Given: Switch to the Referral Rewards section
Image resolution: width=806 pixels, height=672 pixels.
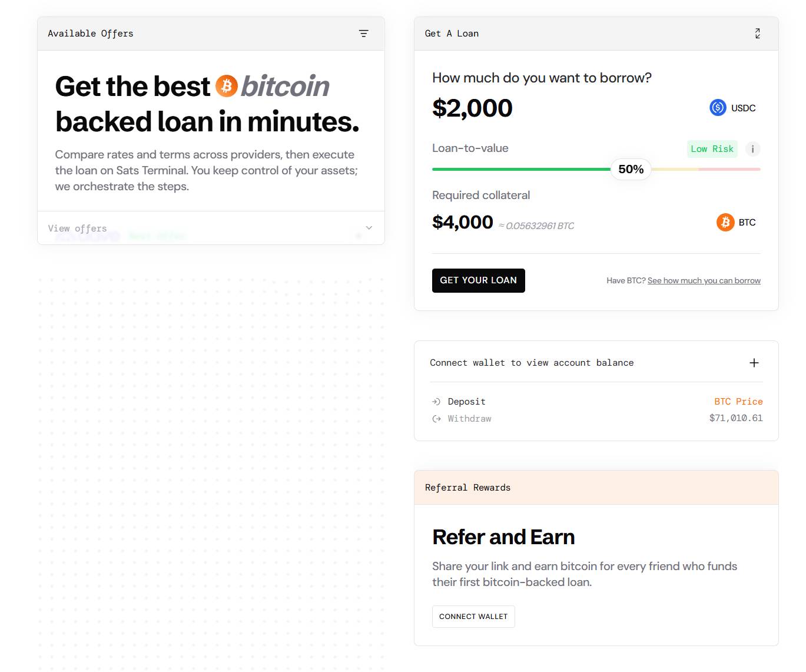Looking at the screenshot, I should point(467,487).
